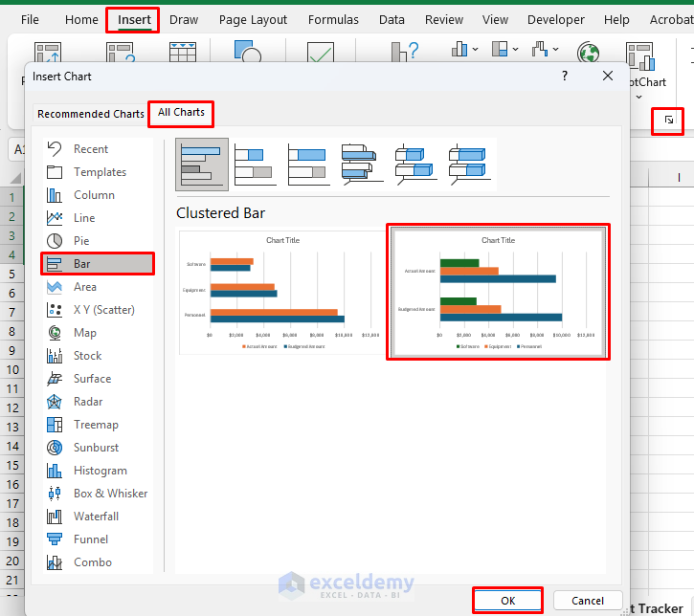Pick the second Clustered Bar preview thumbnail
This screenshot has width=694, height=616.
[x=499, y=293]
